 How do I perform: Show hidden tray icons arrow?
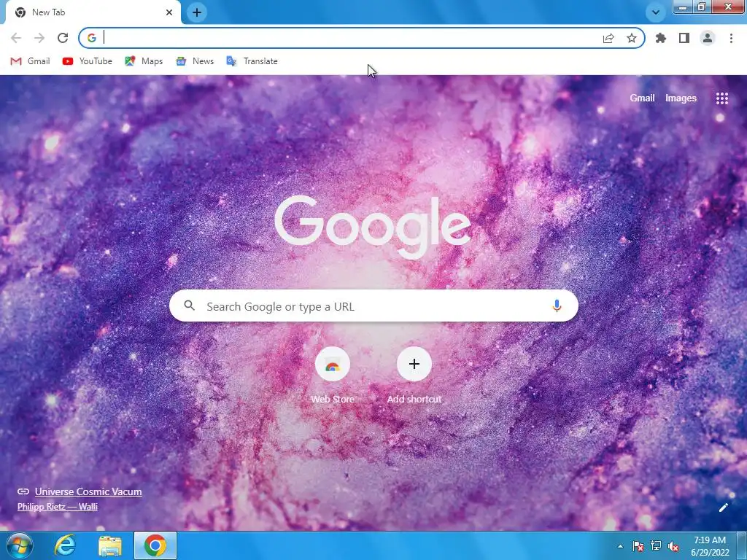(620, 546)
